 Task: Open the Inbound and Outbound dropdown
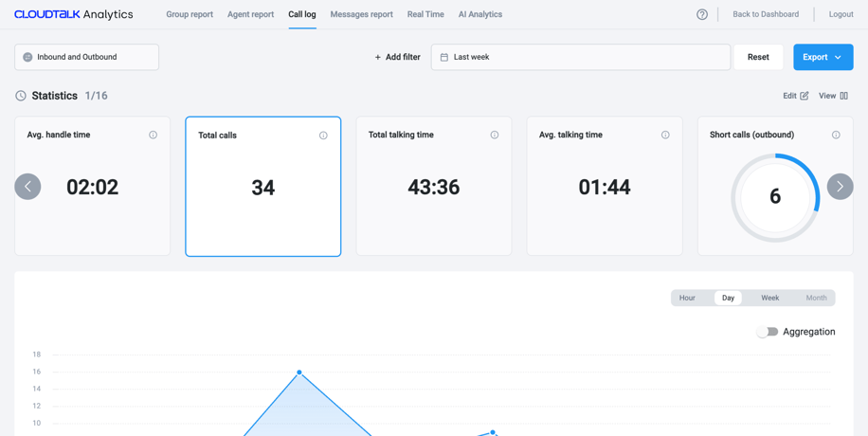[86, 57]
